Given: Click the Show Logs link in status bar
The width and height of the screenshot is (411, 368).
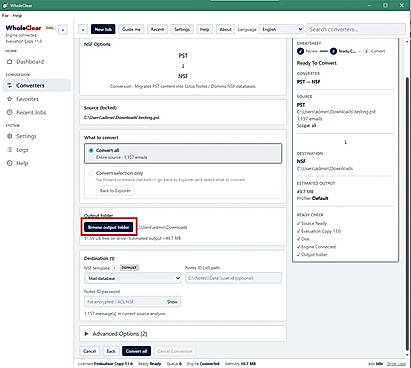Looking at the screenshot, I should coord(396,364).
